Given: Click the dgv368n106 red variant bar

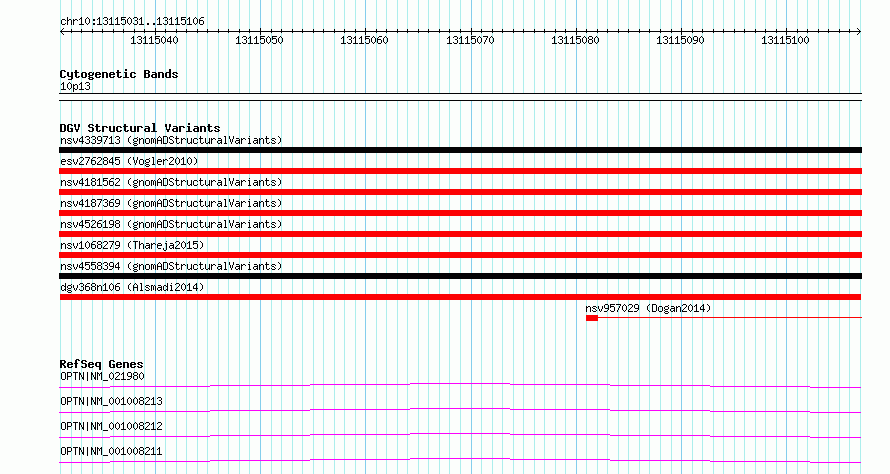Looking at the screenshot, I should click(x=460, y=297).
